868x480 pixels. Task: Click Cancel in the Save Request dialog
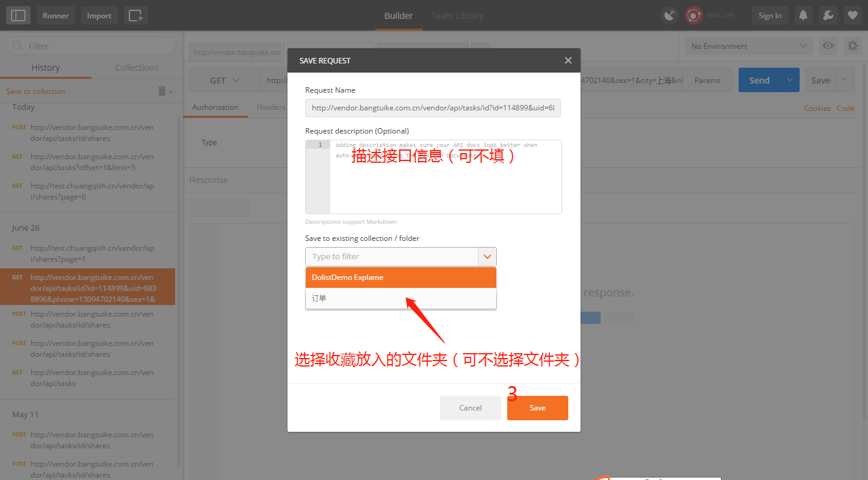point(471,408)
